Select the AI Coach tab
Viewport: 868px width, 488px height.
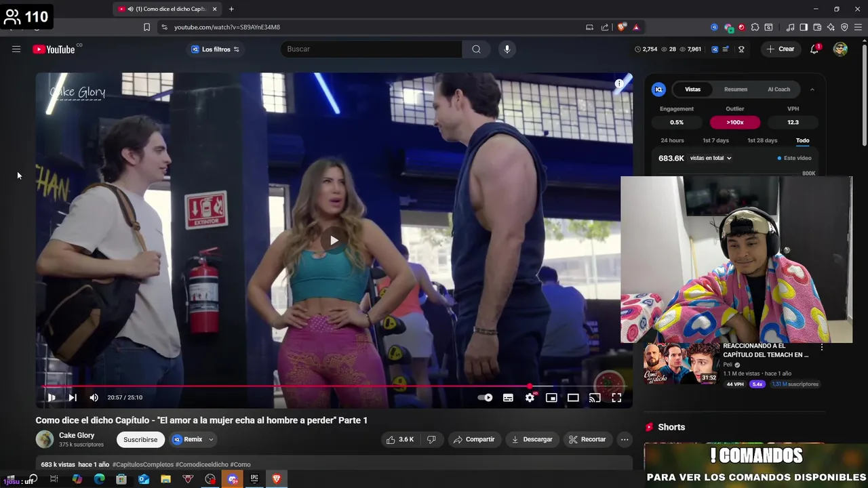[778, 89]
